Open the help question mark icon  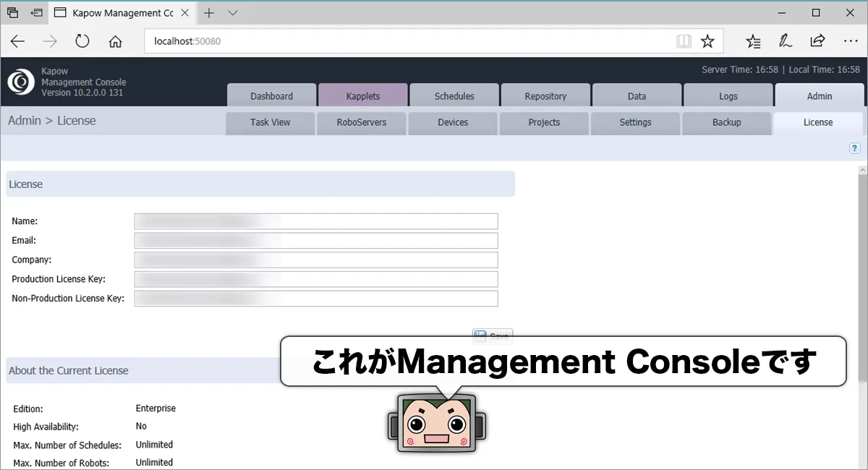pyautogui.click(x=855, y=148)
